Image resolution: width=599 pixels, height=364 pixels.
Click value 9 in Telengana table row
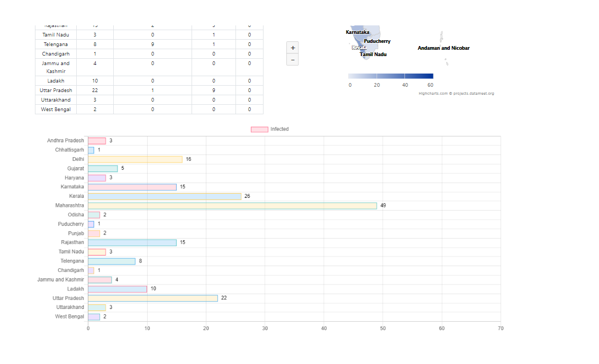(x=152, y=44)
